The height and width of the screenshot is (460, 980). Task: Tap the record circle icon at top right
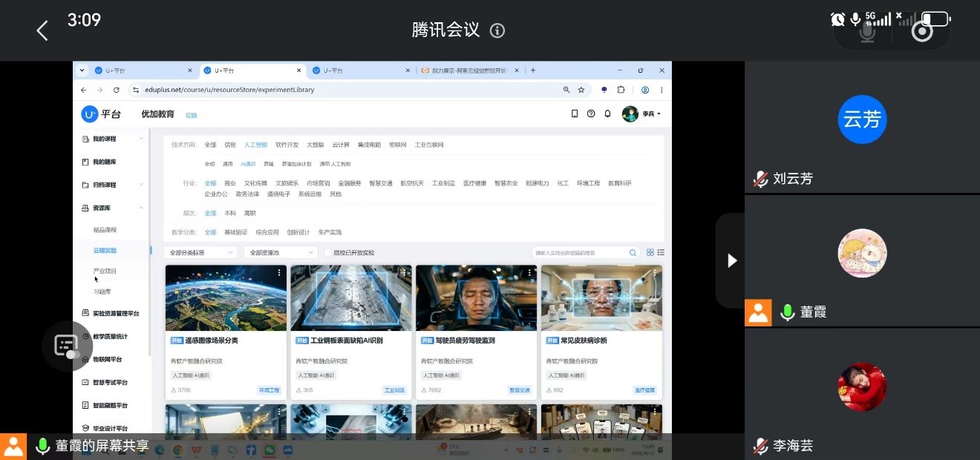(922, 32)
